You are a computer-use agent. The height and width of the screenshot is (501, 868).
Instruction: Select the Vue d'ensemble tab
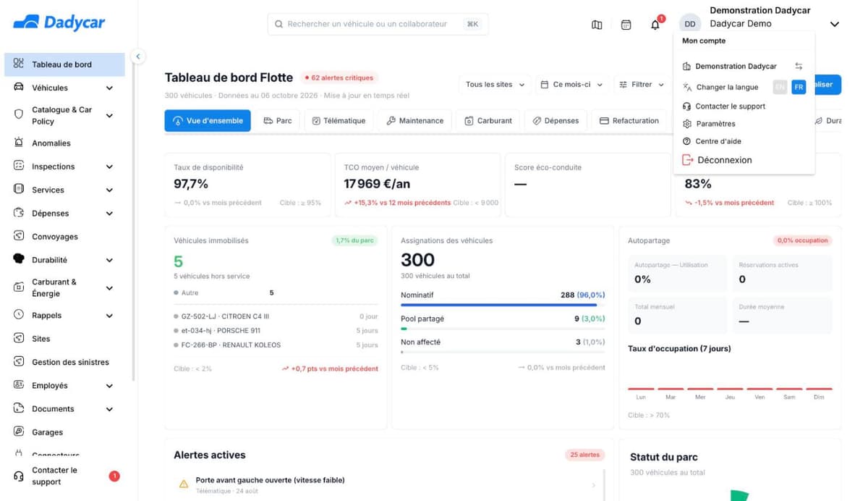pyautogui.click(x=208, y=121)
